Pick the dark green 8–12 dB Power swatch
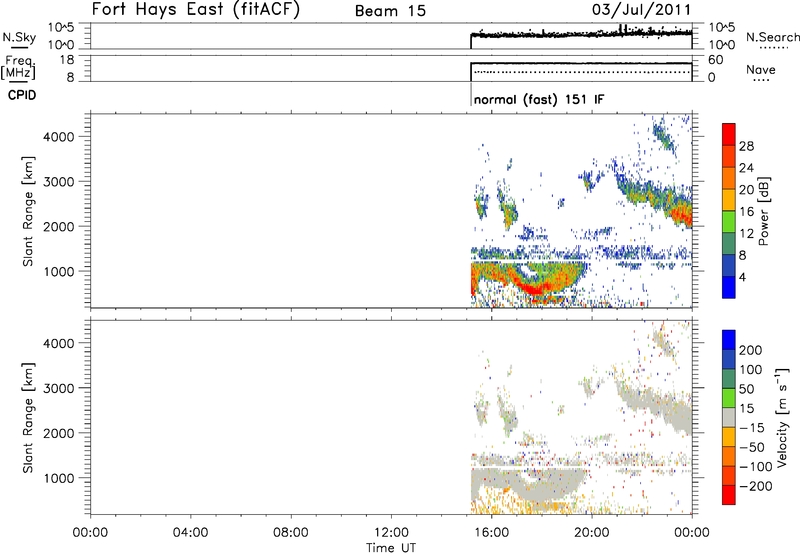The image size is (800, 554). pos(729,244)
